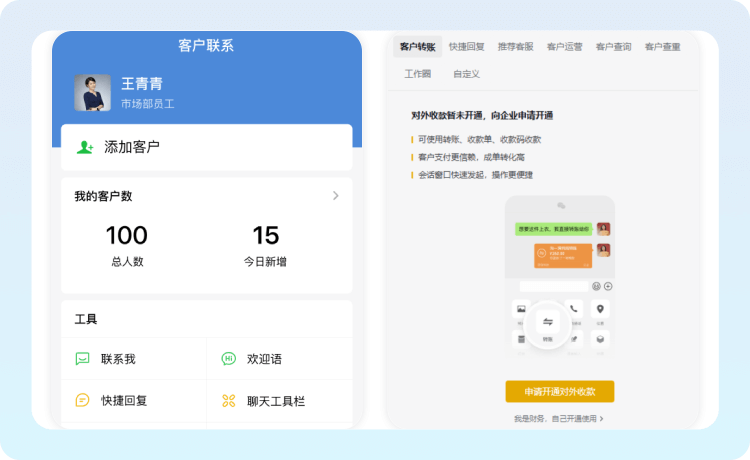The image size is (750, 460).
Task: Expand 我的客户数 with the chevron arrow
Action: 336,196
